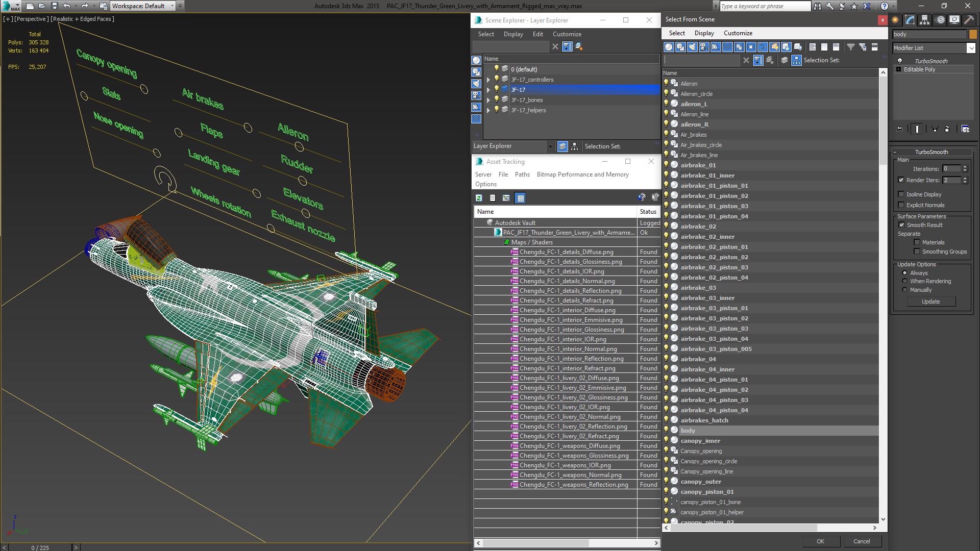
Task: Toggle helpers display filter in Select From Scene
Action: pos(716,47)
